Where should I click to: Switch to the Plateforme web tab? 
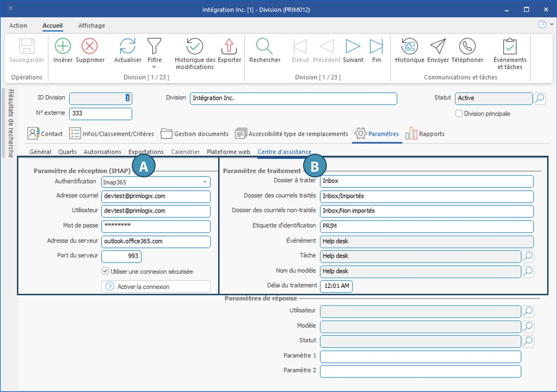[228, 152]
